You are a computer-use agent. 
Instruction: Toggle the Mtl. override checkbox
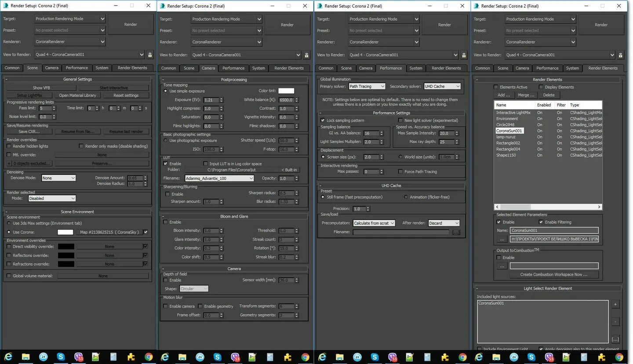tap(9, 155)
